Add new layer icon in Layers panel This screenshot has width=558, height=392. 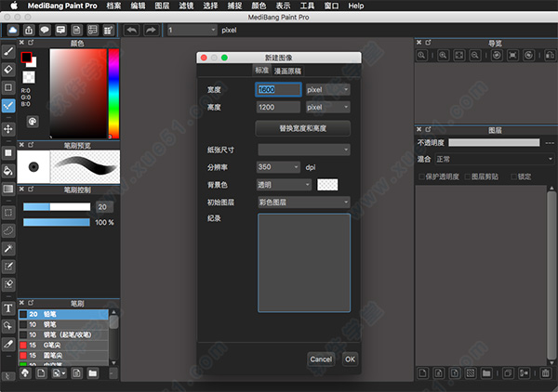[423, 373]
